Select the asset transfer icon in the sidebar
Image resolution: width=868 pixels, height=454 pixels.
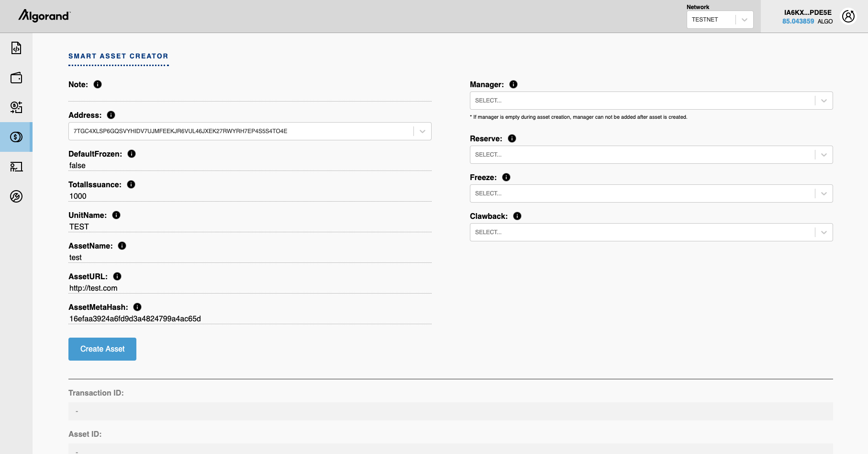coord(16,107)
